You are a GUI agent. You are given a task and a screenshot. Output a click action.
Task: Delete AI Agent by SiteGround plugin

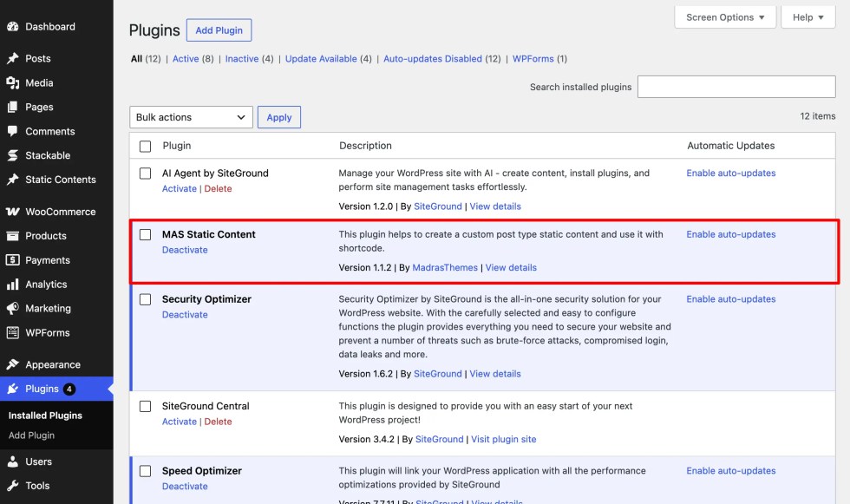click(218, 188)
